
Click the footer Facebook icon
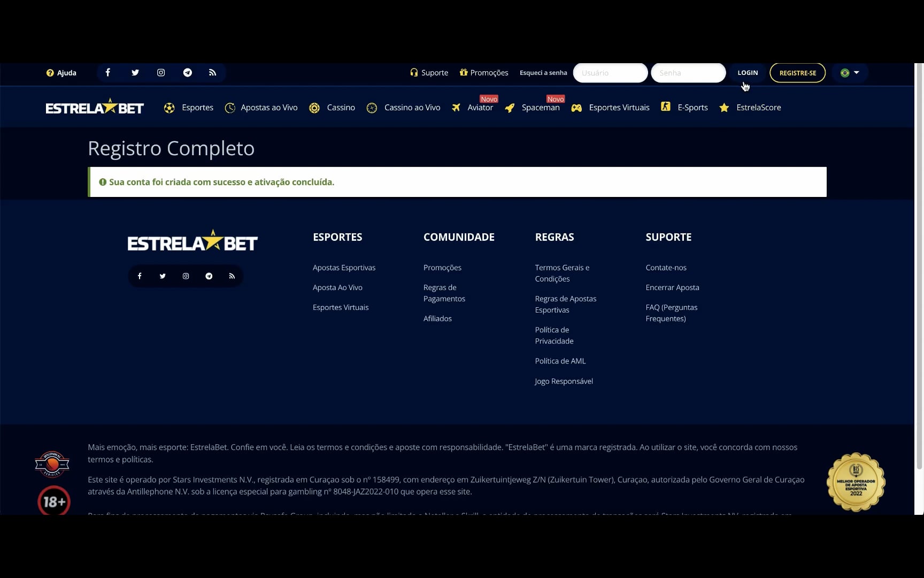(140, 276)
